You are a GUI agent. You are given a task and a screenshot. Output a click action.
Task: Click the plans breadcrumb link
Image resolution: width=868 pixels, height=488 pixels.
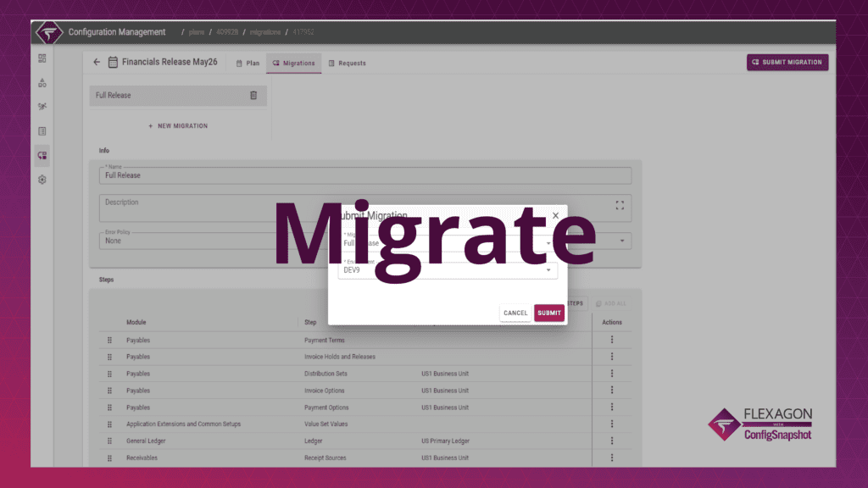(196, 32)
